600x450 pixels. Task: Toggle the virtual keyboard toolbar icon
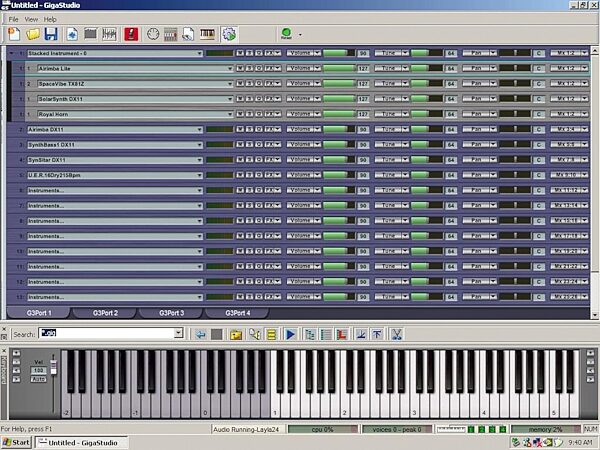tap(207, 34)
